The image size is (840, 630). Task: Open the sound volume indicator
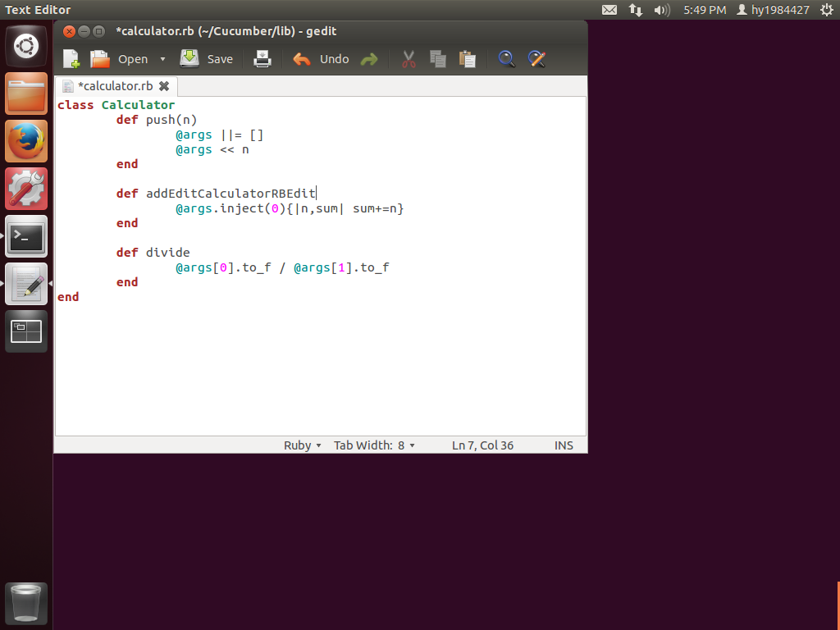(662, 10)
